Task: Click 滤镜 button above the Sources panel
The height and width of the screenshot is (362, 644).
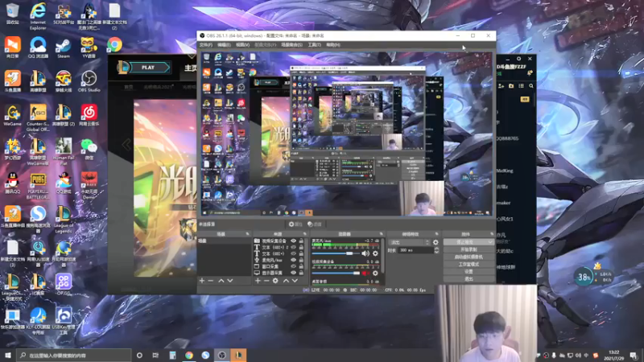Action: pyautogui.click(x=315, y=224)
